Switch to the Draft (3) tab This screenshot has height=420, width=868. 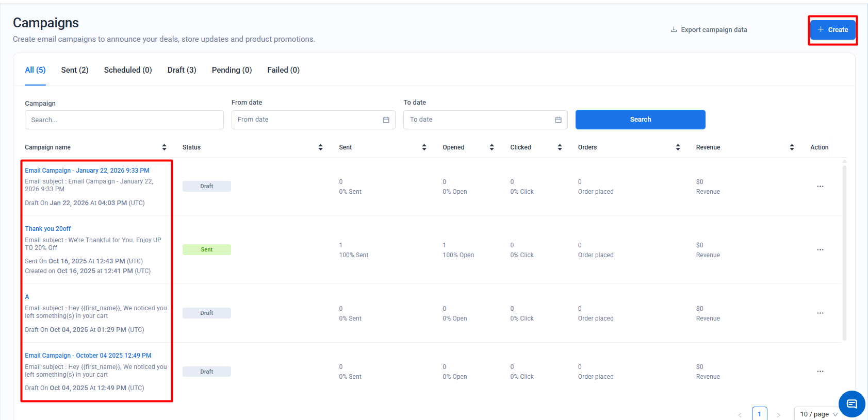coord(182,70)
